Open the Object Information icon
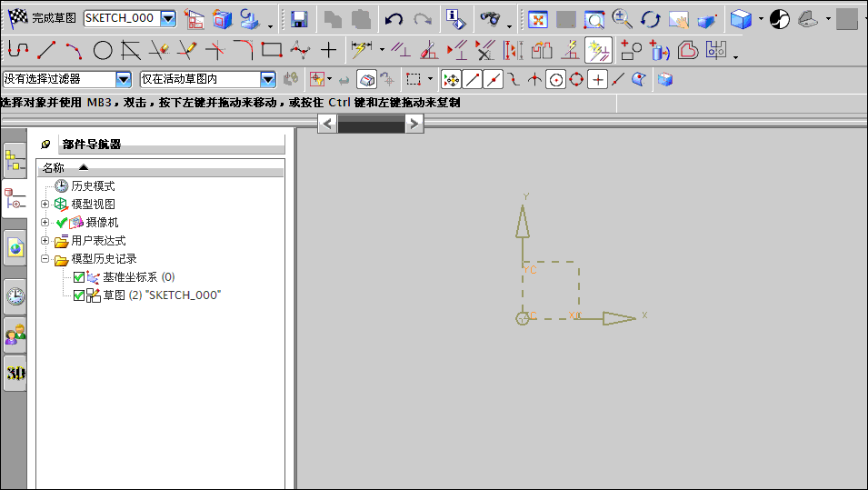This screenshot has height=490, width=868. pos(455,19)
